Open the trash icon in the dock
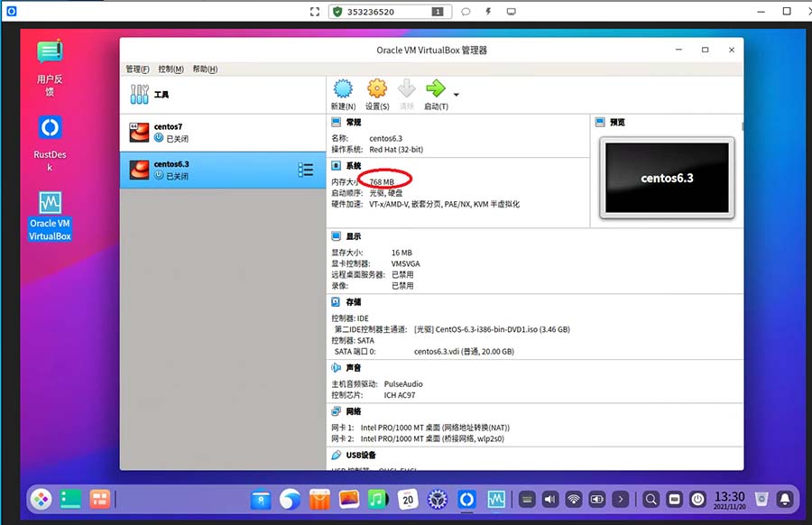The width and height of the screenshot is (812, 525). [x=761, y=500]
